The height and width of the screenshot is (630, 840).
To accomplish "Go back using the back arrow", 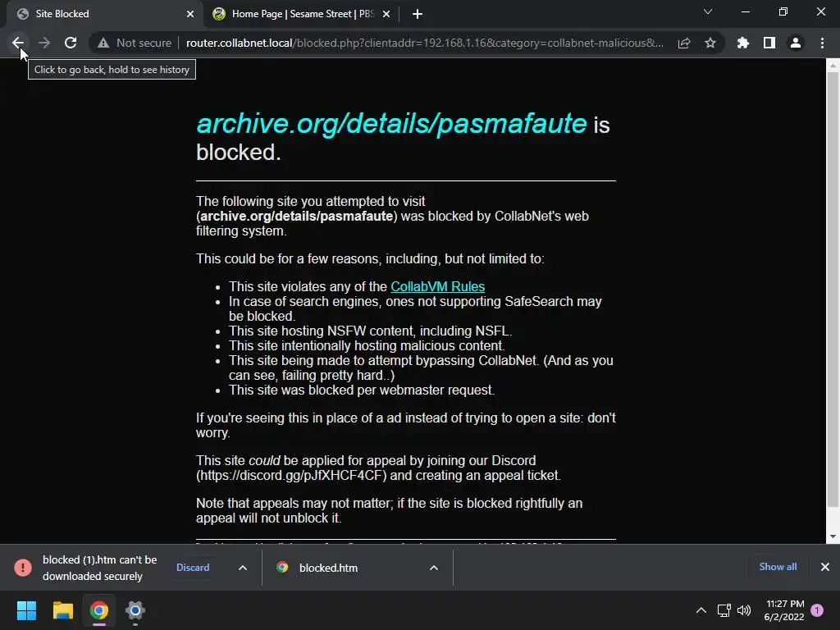I will [18, 43].
